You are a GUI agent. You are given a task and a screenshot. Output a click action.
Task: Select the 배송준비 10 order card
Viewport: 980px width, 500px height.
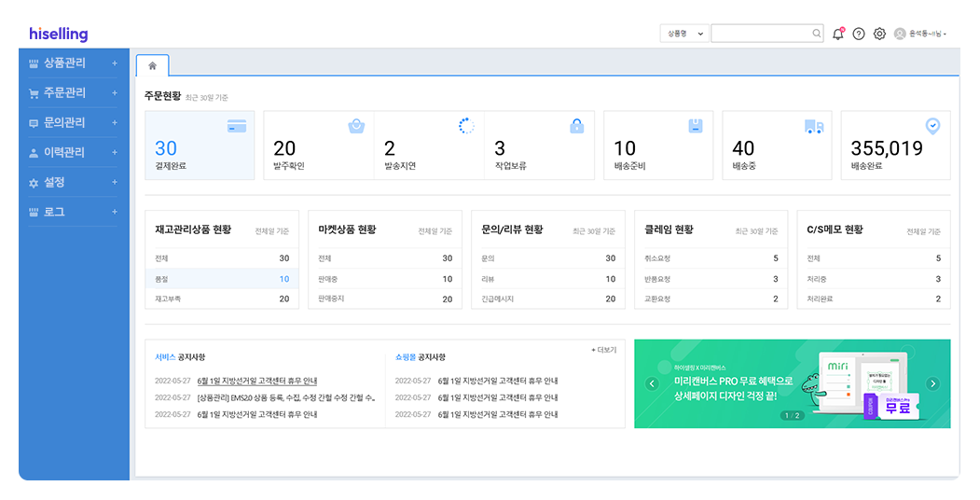[x=658, y=146]
